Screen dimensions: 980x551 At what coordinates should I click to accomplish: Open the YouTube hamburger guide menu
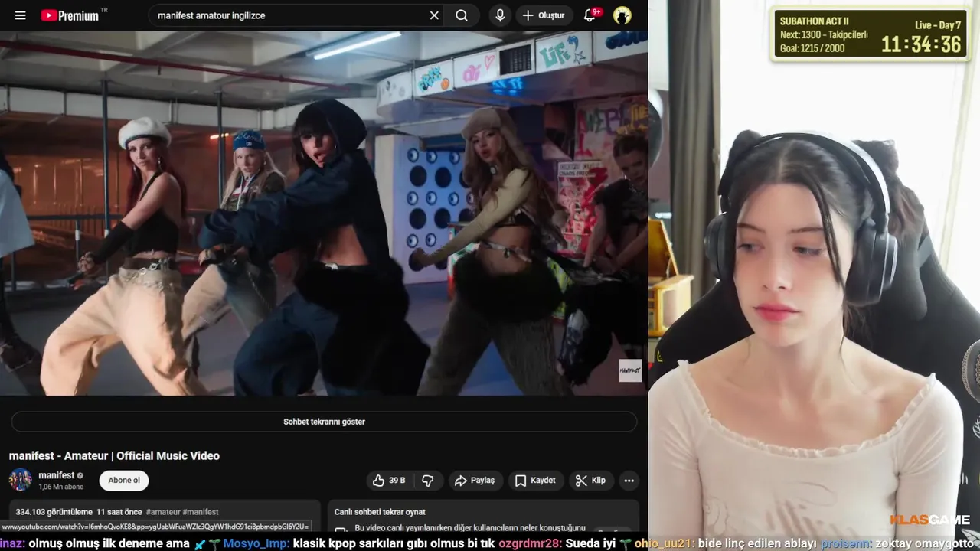click(21, 15)
